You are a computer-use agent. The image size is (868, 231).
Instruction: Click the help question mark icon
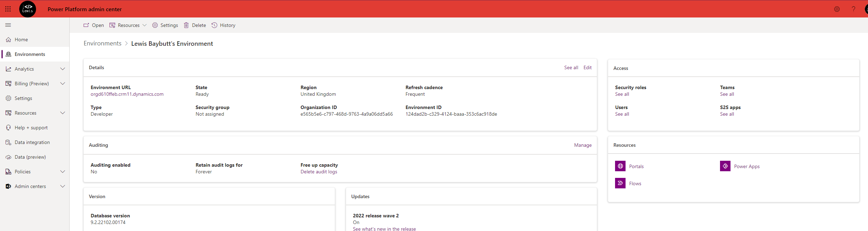[854, 9]
